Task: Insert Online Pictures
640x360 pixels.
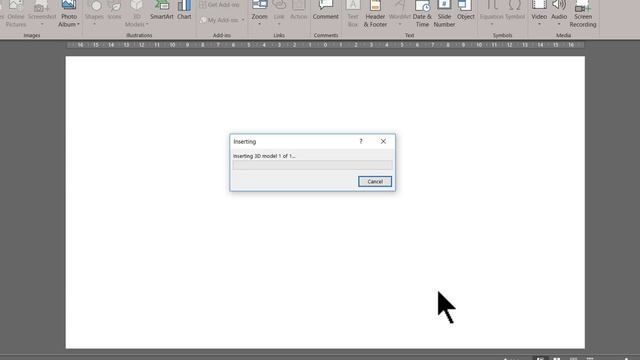Action: [x=16, y=14]
